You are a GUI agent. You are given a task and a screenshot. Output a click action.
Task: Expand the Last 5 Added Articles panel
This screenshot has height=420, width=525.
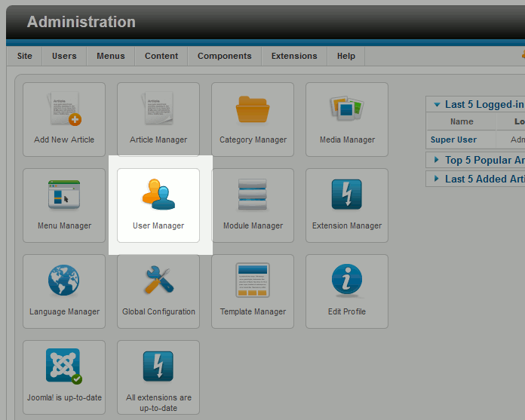(x=475, y=179)
